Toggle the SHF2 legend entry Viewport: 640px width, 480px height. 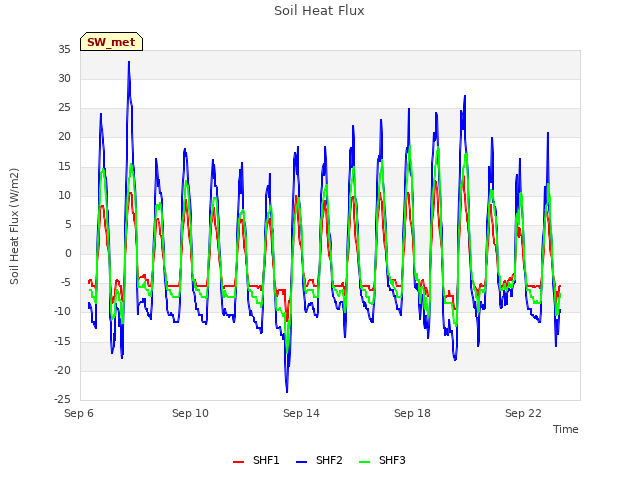click(319, 460)
